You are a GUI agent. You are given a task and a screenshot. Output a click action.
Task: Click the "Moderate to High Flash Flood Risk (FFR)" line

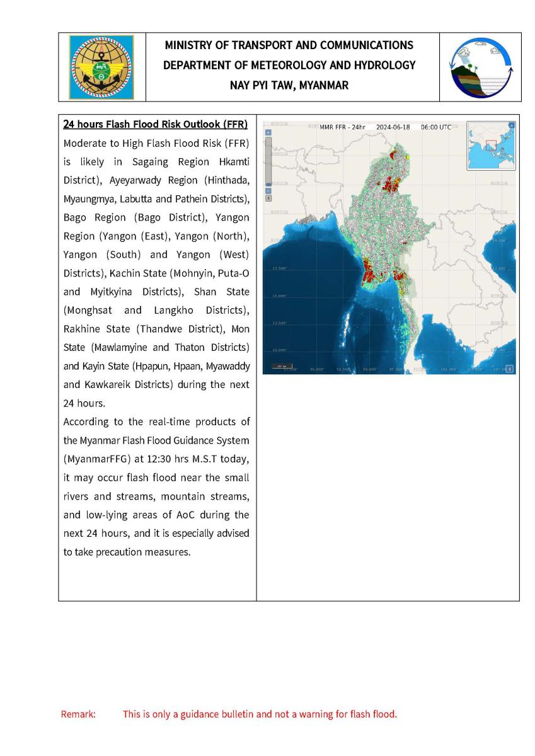[156, 143]
